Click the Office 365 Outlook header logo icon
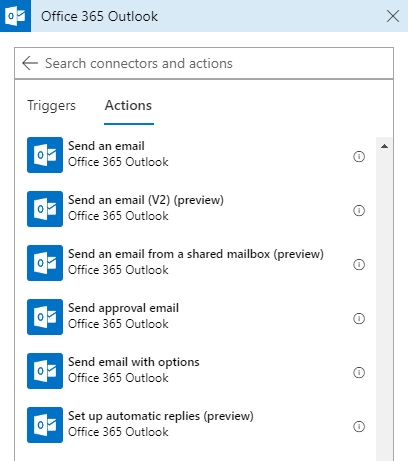408x461 pixels. [x=15, y=16]
